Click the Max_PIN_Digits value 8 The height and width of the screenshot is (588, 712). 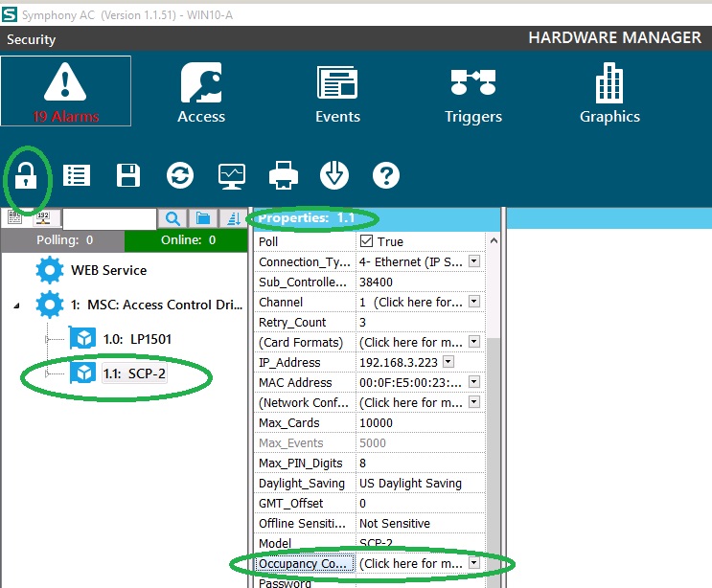(362, 464)
